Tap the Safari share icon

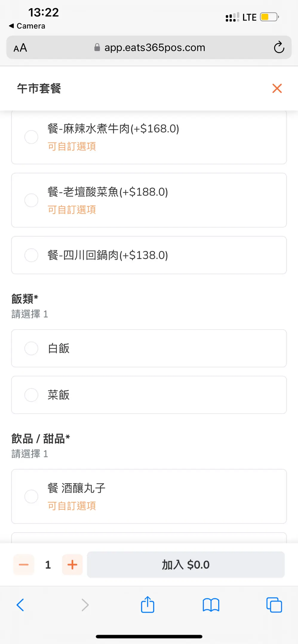[148, 605]
